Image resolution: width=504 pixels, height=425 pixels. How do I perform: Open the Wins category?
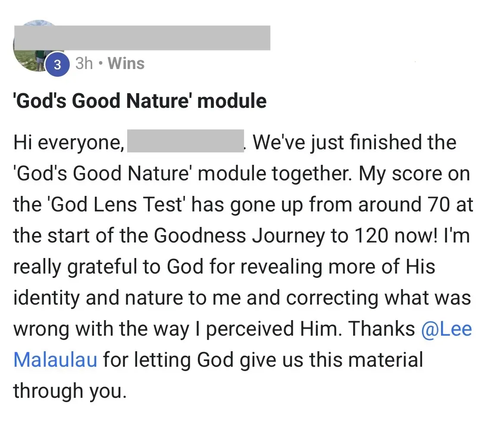pos(126,64)
